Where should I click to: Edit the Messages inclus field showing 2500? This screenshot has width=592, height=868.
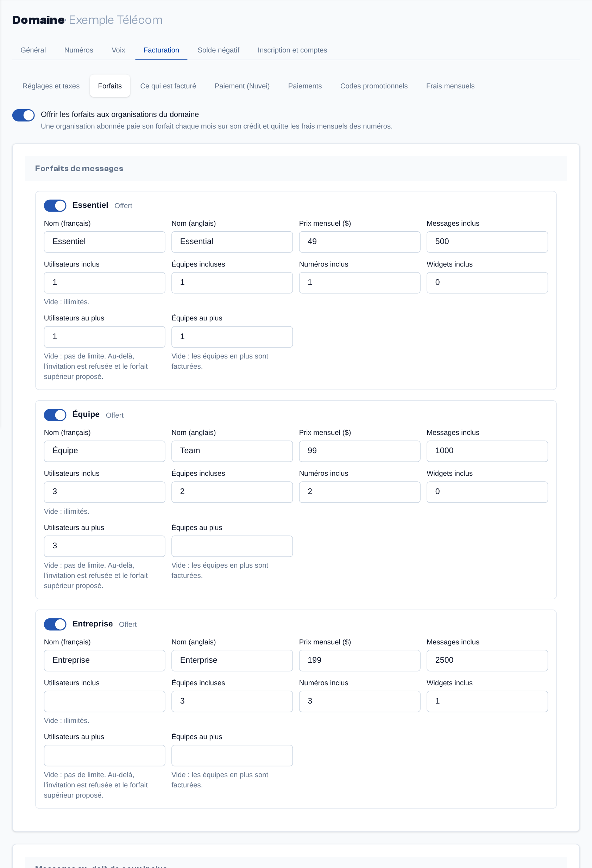click(487, 660)
